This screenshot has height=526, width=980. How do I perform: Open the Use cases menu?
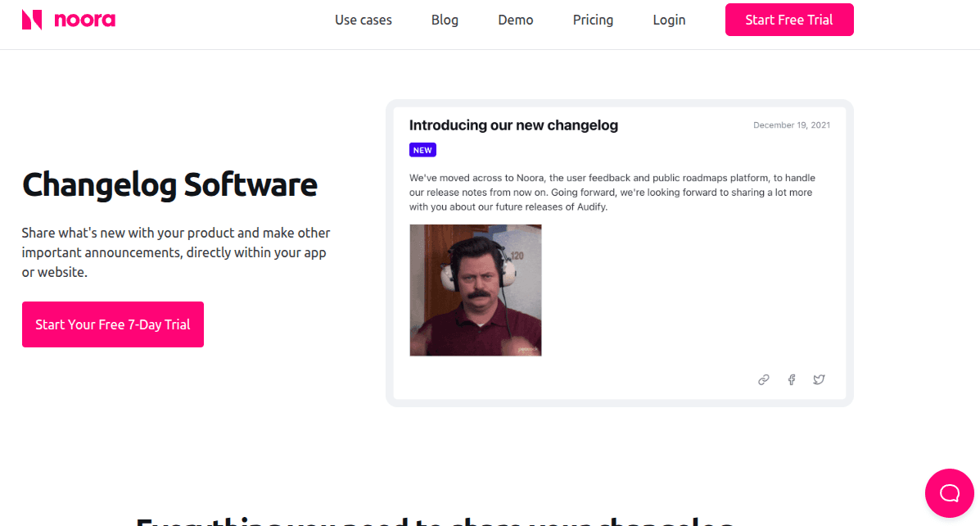pos(364,20)
